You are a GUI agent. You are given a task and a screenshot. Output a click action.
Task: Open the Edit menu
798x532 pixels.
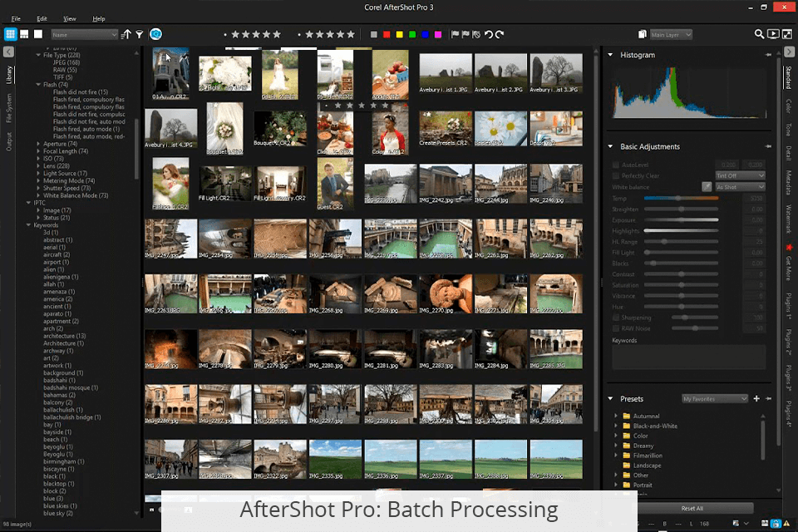tap(42, 18)
